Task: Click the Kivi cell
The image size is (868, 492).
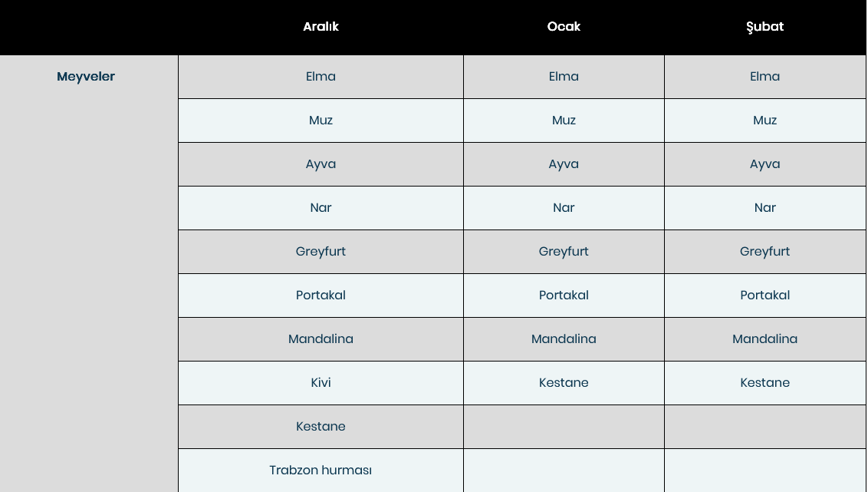Action: (x=321, y=383)
